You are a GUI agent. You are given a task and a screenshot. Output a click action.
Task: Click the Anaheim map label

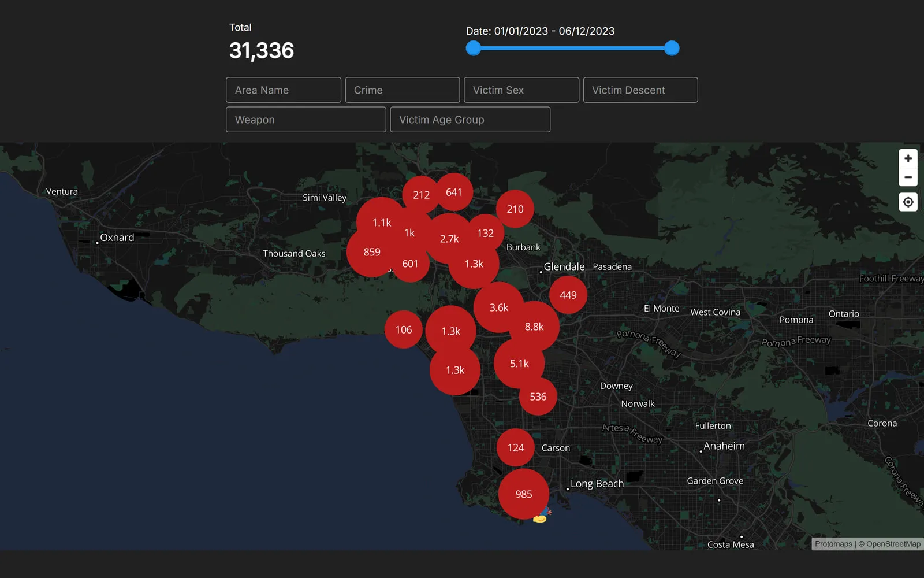pos(724,446)
